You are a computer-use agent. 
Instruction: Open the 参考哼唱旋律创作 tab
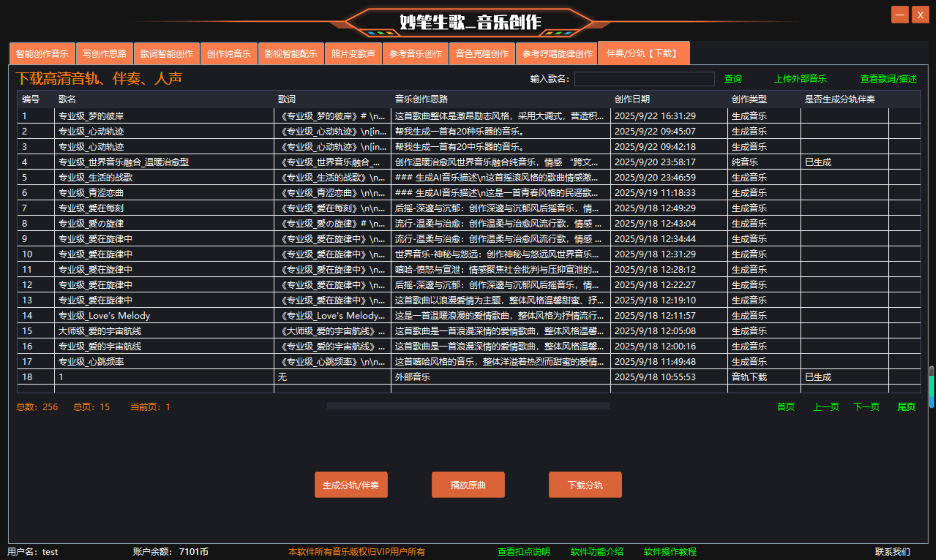(x=557, y=54)
